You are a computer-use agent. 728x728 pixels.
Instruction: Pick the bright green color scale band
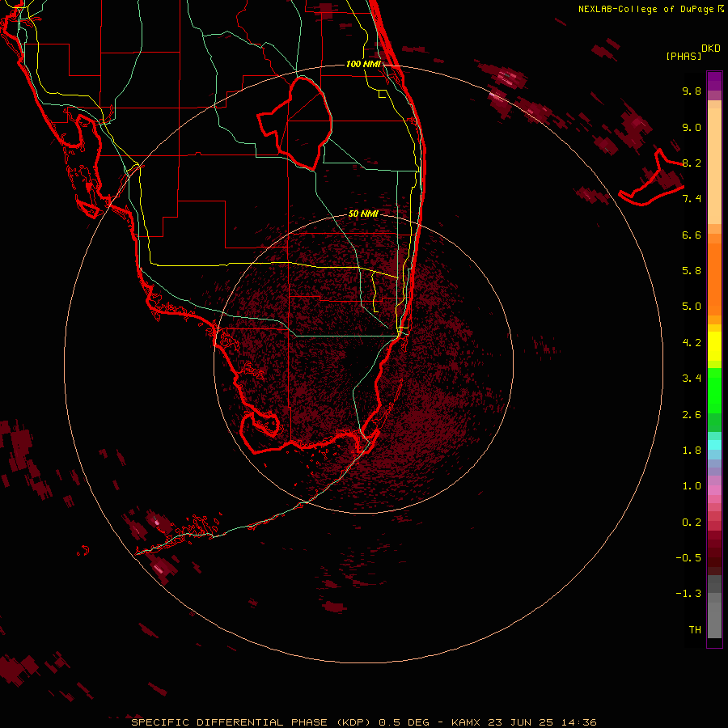(x=714, y=391)
